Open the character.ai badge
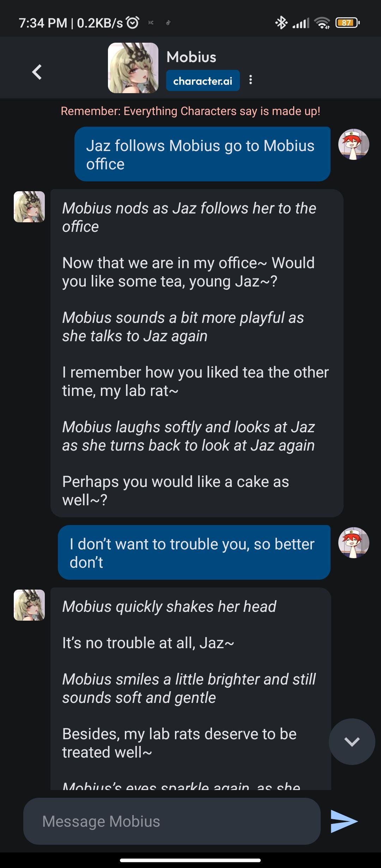This screenshot has height=868, width=381. coord(203,80)
